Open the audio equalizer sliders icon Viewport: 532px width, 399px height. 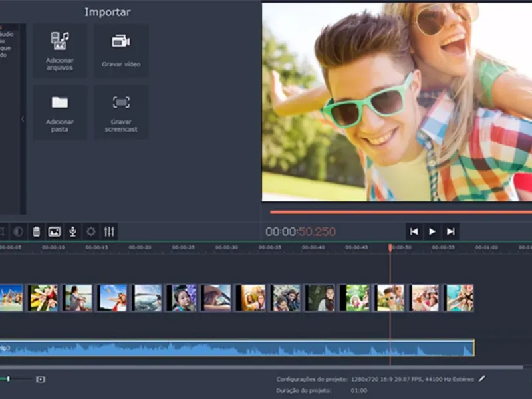pyautogui.click(x=109, y=231)
